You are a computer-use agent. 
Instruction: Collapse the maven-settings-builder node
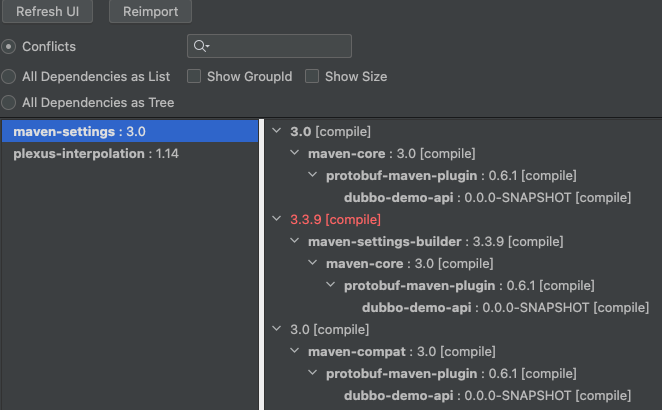(295, 241)
